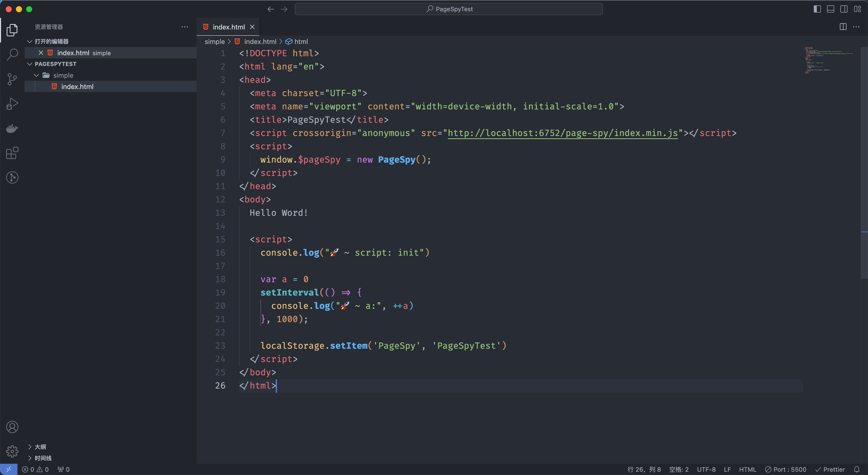868x475 pixels.
Task: Open the Manage gear icon
Action: [x=12, y=451]
